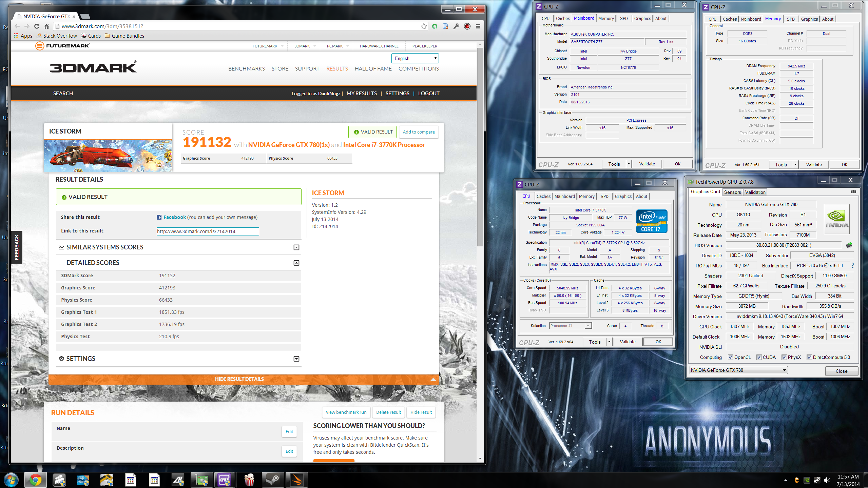
Task: Click the red circular extension icon in Chrome
Action: coord(467,26)
